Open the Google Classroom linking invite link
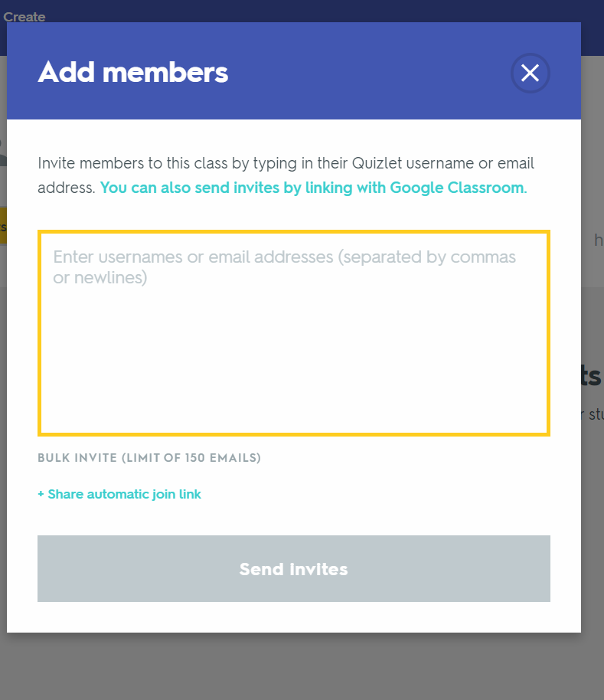 click(x=313, y=188)
